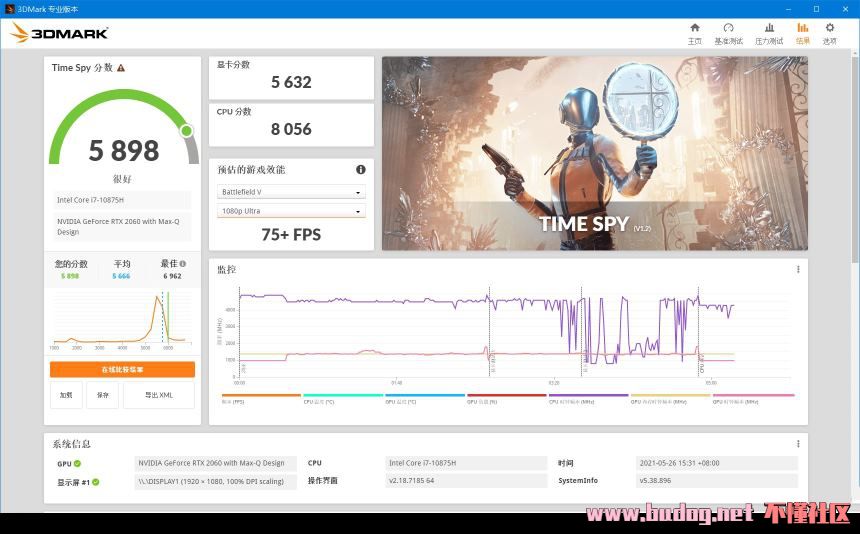The image size is (860, 534).
Task: Open the Stress Tests (压力测试) tab
Action: pos(769,33)
